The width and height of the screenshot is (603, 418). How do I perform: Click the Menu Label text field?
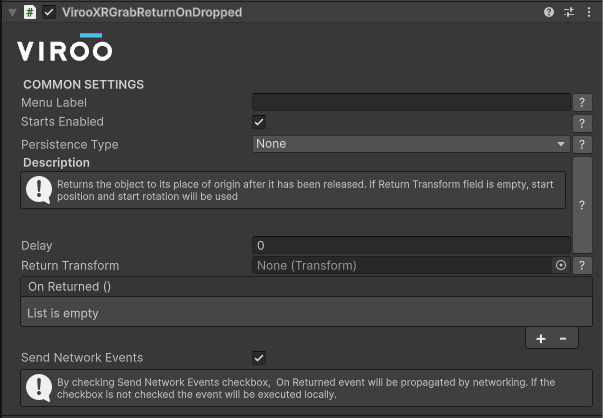coord(410,102)
